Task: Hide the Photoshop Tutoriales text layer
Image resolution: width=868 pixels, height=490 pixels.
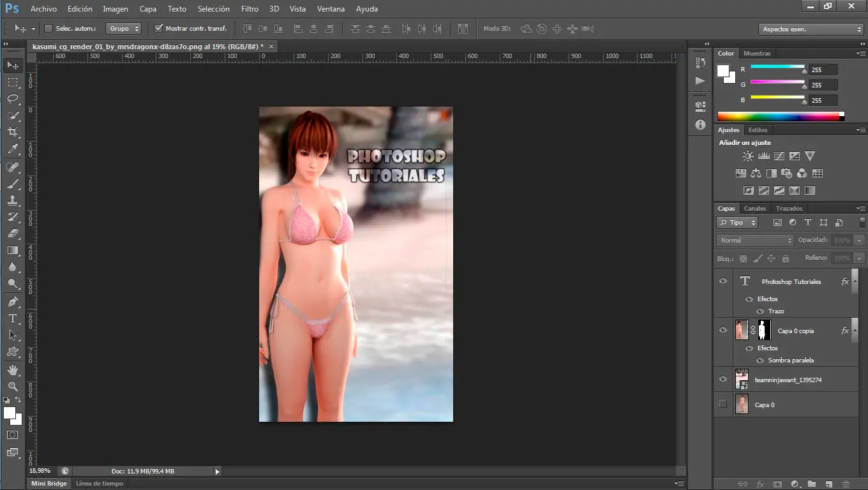Action: [723, 281]
